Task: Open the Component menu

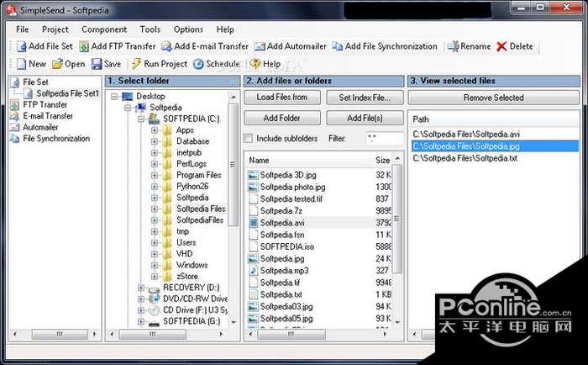Action: point(104,29)
